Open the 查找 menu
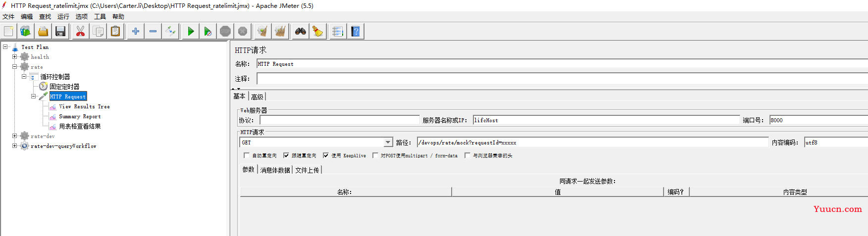Image resolution: width=868 pixels, height=236 pixels. point(45,17)
